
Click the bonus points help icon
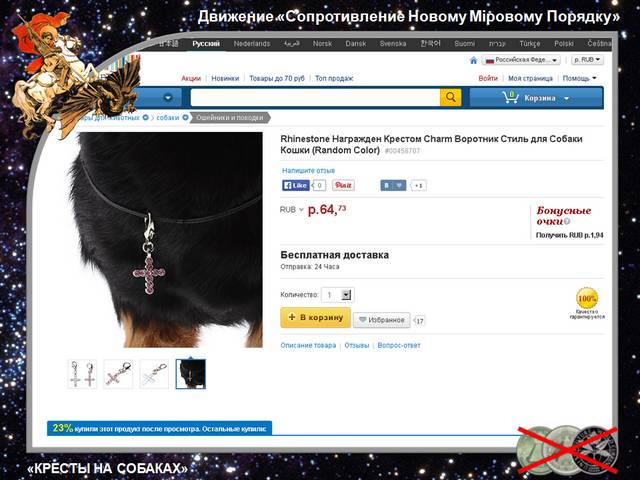[x=567, y=222]
